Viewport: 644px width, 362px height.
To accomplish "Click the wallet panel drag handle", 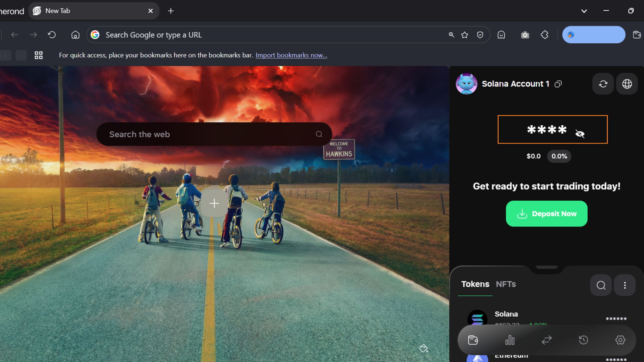I will pos(547,267).
